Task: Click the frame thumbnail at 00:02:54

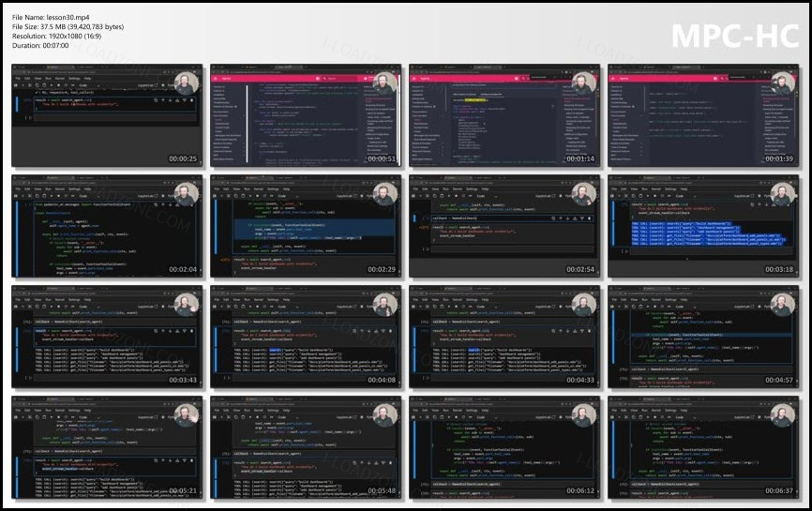Action: click(x=504, y=226)
